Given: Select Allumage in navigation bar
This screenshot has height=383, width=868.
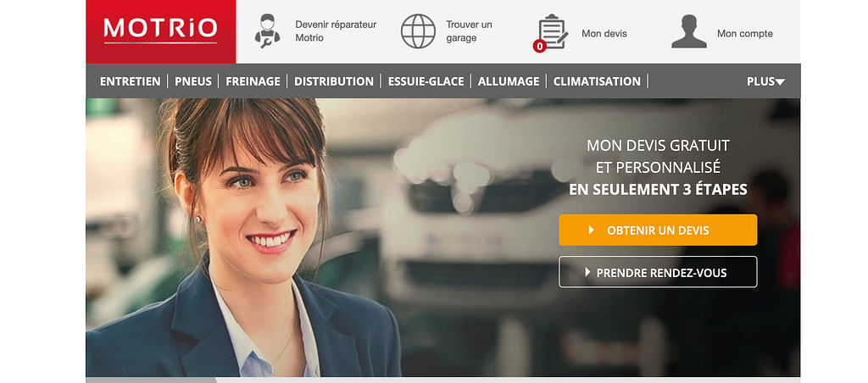Looking at the screenshot, I should coord(509,81).
